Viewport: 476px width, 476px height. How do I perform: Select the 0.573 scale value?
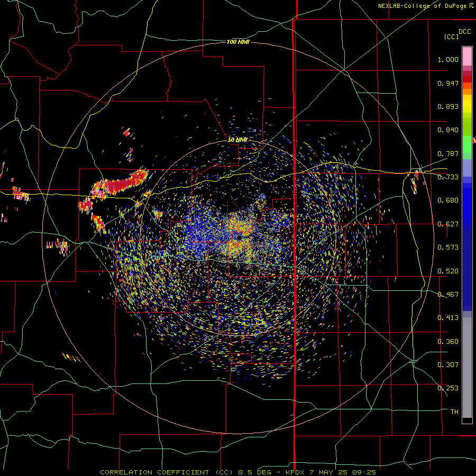448,248
